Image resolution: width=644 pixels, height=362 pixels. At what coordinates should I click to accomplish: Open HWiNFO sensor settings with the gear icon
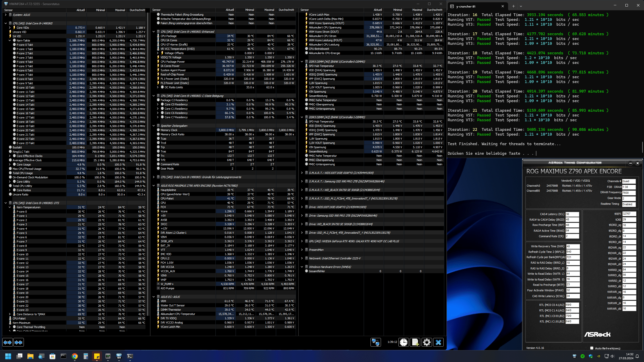click(x=427, y=342)
